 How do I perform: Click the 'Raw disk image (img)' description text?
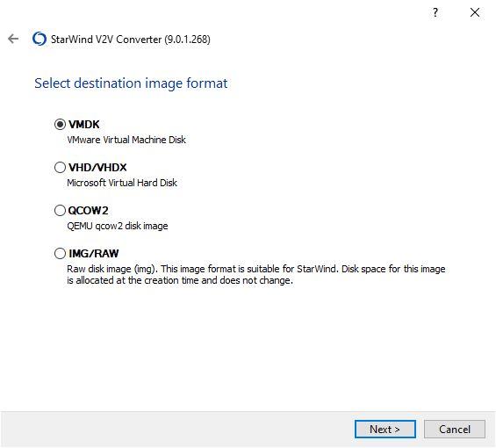coord(256,274)
